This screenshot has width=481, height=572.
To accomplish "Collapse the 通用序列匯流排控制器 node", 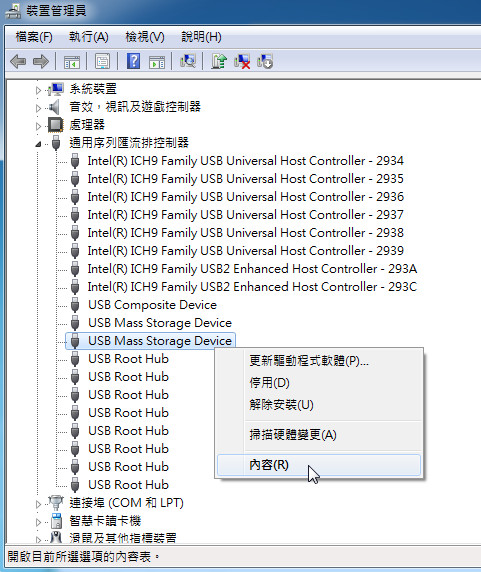I will click(38, 144).
